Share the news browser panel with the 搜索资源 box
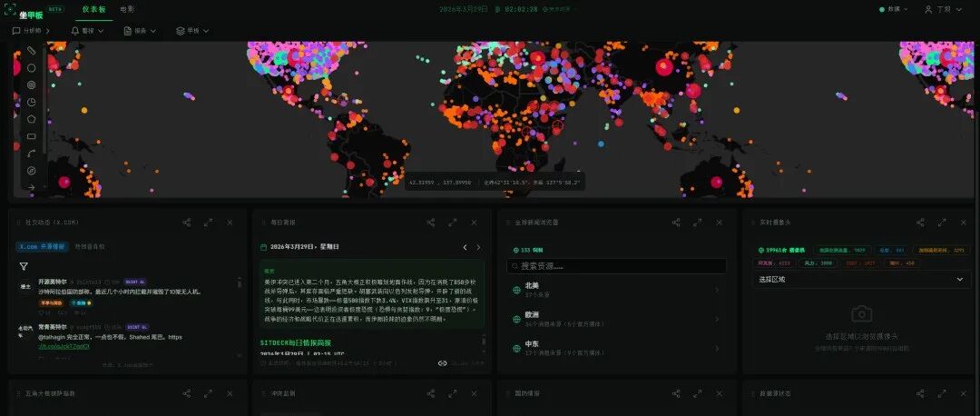980x416 pixels. 676,222
